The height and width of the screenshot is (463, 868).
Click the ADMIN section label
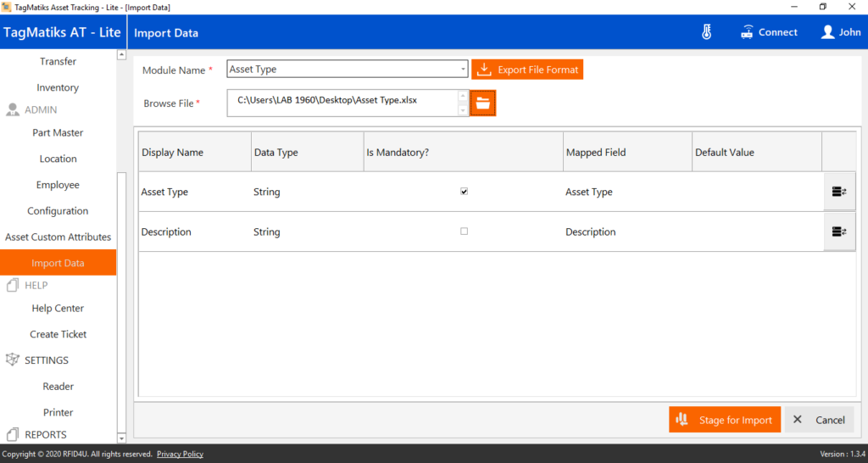pos(41,109)
